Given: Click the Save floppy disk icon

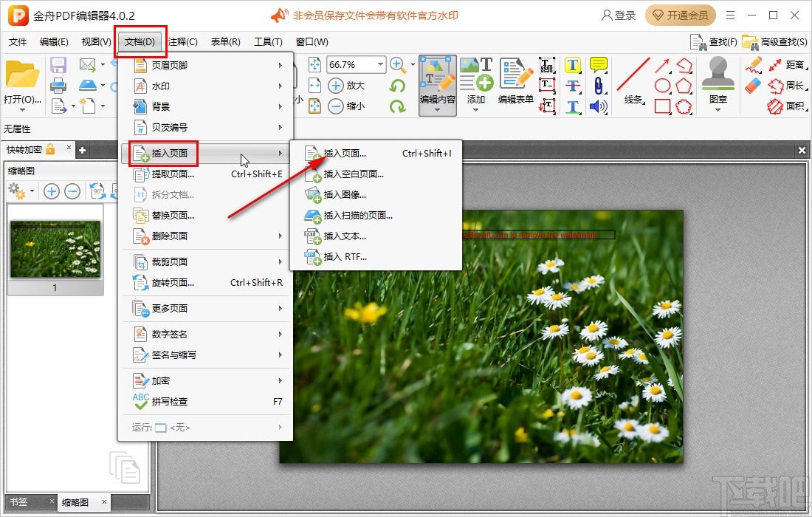Looking at the screenshot, I should (x=58, y=65).
